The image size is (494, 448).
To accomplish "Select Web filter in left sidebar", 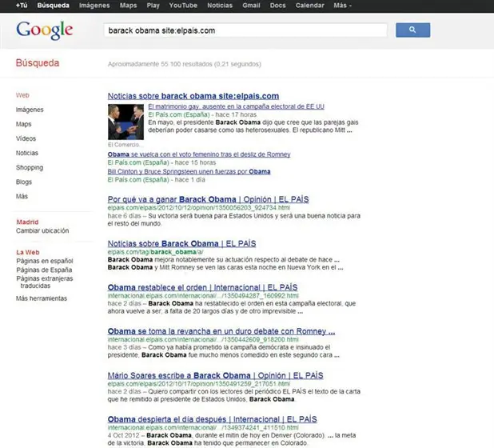I will (22, 95).
